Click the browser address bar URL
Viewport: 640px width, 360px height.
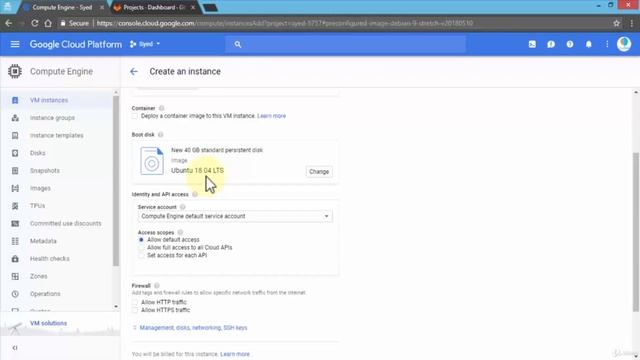pyautogui.click(x=284, y=23)
